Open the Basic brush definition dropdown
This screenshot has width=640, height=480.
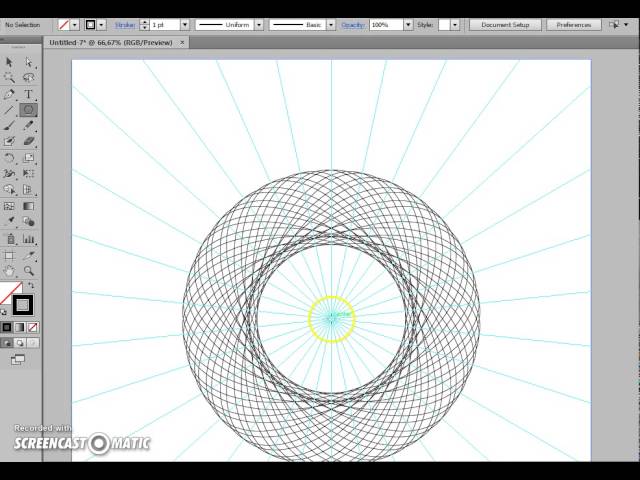coord(331,25)
